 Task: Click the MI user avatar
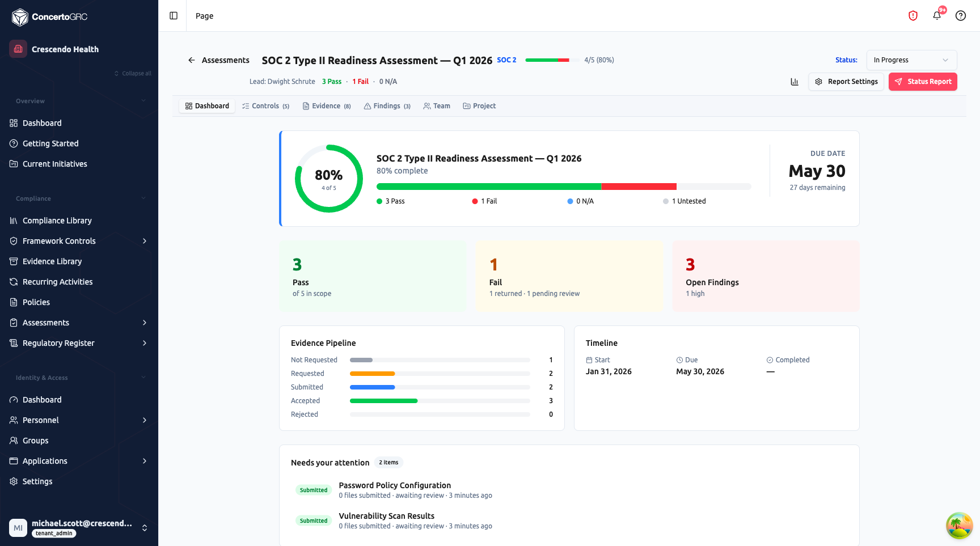18,528
